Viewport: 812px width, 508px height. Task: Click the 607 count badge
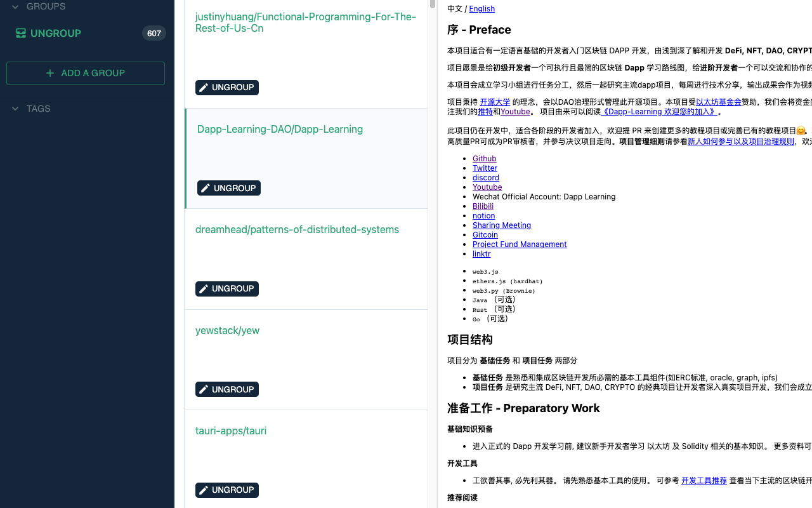(154, 34)
